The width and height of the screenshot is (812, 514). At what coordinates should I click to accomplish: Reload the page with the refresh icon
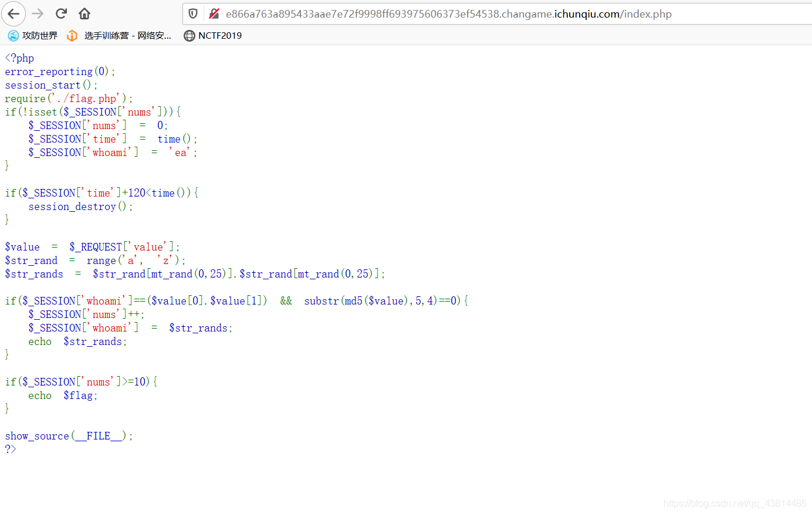click(61, 13)
